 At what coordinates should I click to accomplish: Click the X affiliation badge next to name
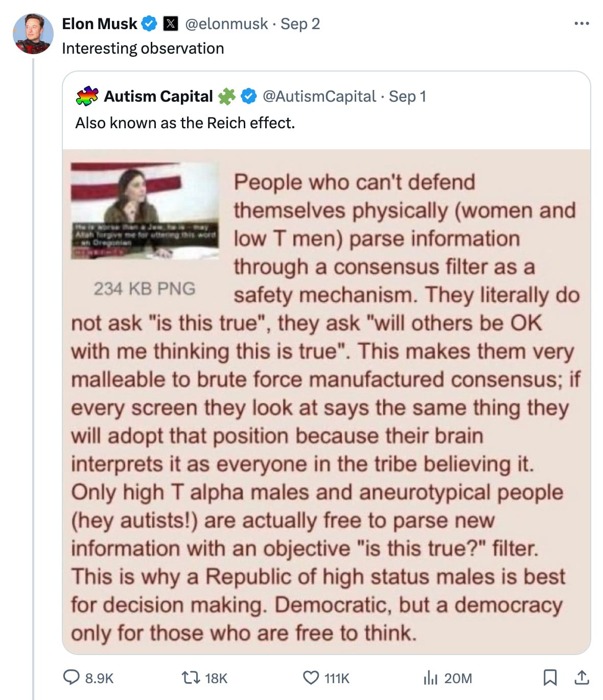tap(171, 24)
